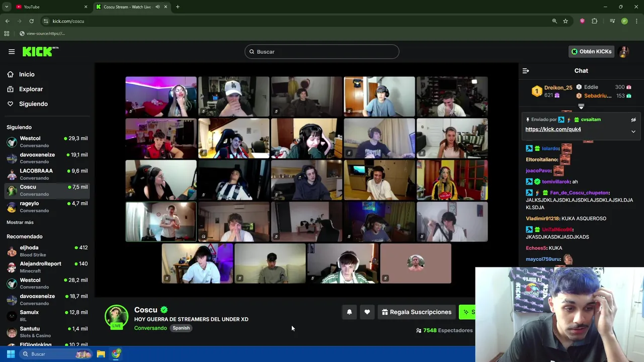This screenshot has width=644, height=362.
Task: Open rageylo channel in sidebar
Action: (x=47, y=207)
